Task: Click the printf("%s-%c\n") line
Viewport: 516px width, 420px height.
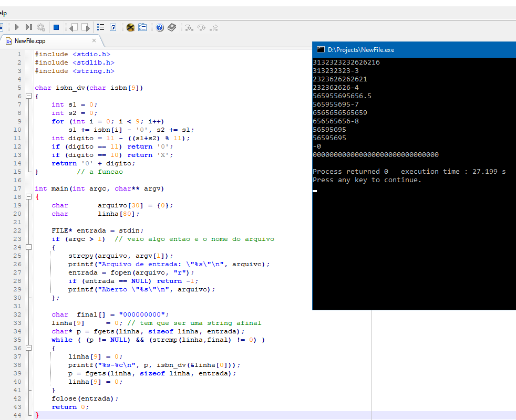Action: pyautogui.click(x=154, y=365)
